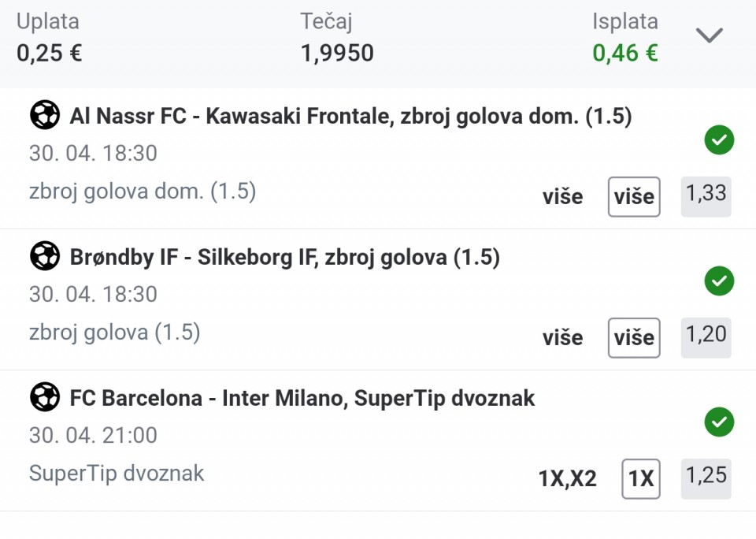Click the Uplata amount 0,25 €
This screenshot has width=756, height=539.
pyautogui.click(x=49, y=53)
